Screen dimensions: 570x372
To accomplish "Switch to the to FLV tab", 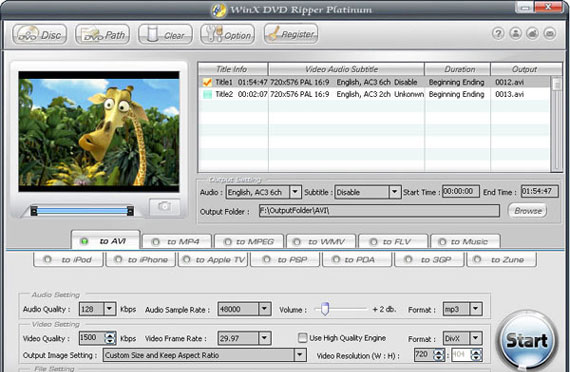I will click(393, 242).
